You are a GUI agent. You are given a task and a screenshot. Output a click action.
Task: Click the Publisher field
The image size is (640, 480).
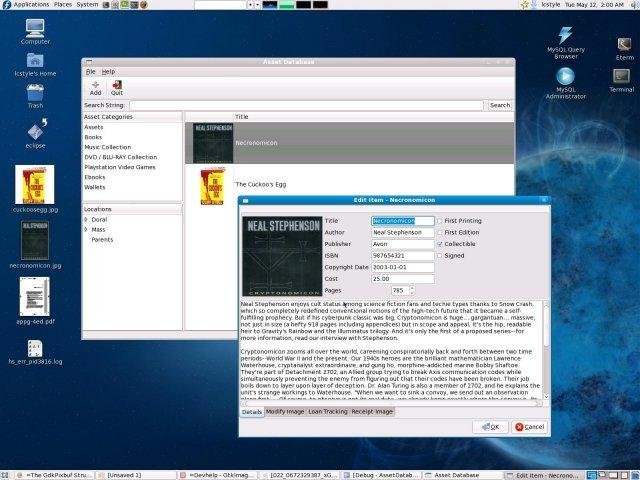click(402, 244)
